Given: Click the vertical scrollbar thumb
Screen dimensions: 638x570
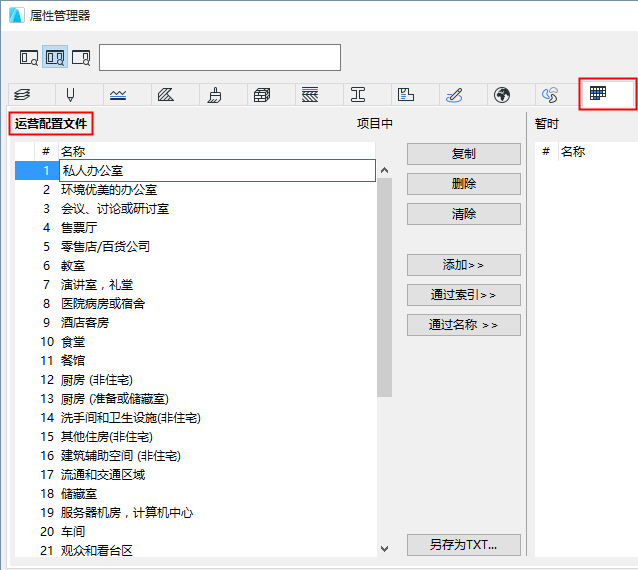Looking at the screenshot, I should pyautogui.click(x=385, y=287).
